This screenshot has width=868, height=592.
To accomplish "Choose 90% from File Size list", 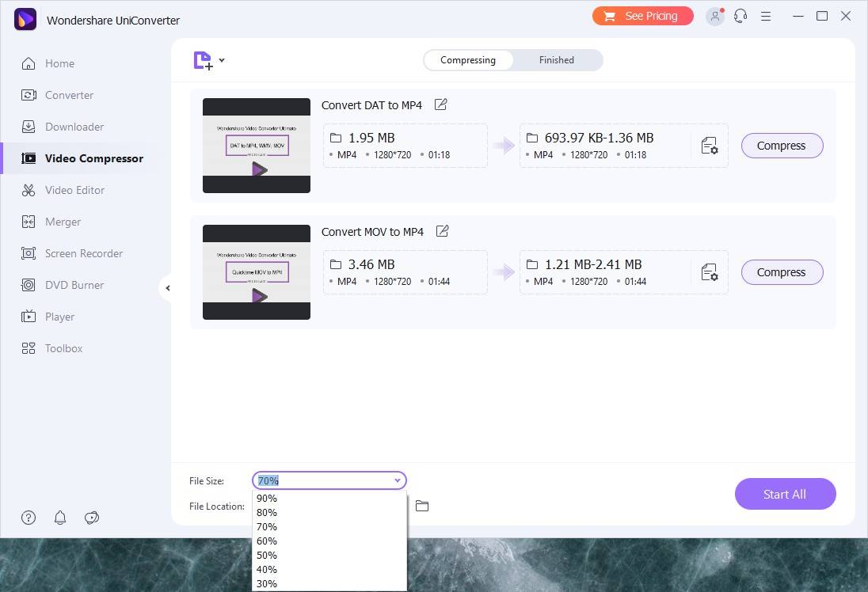I will [329, 498].
